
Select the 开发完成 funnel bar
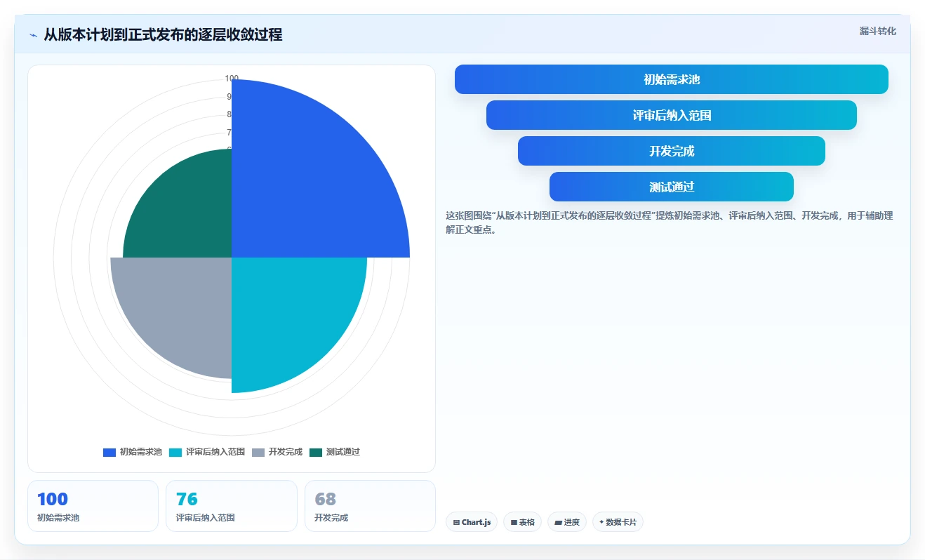[671, 151]
